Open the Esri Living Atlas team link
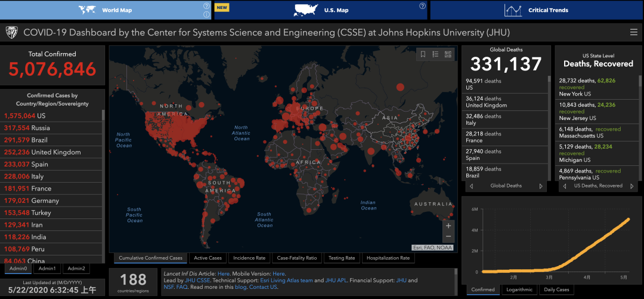644x299 pixels. (x=287, y=280)
